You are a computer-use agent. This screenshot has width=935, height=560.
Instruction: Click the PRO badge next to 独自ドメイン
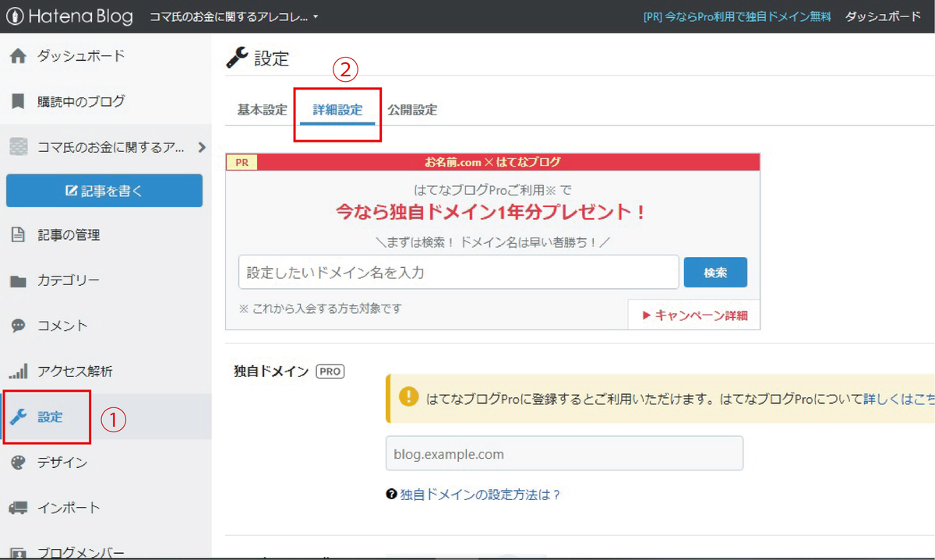[x=330, y=372]
